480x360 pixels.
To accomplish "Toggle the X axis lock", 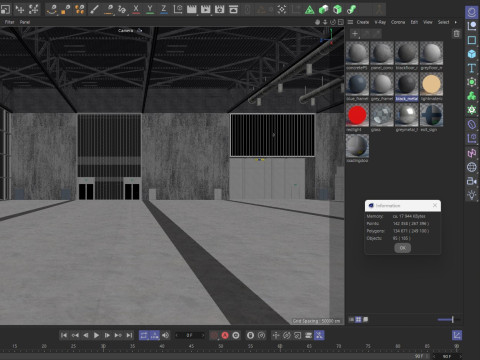I will (136, 9).
